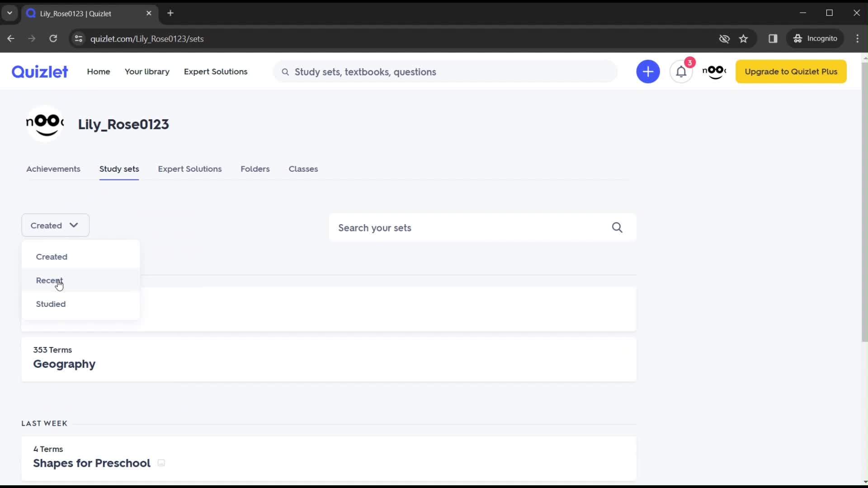
Task: Open the browser side panel
Action: (773, 39)
